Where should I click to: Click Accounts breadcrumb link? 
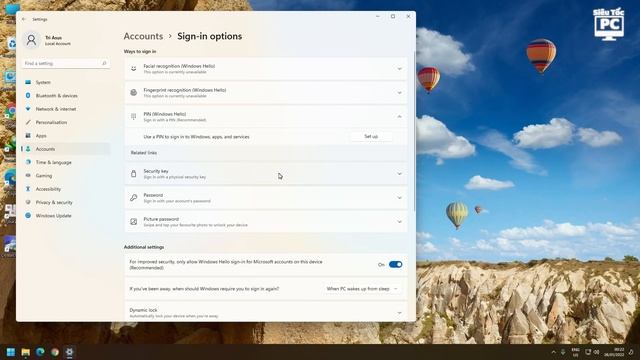(143, 36)
